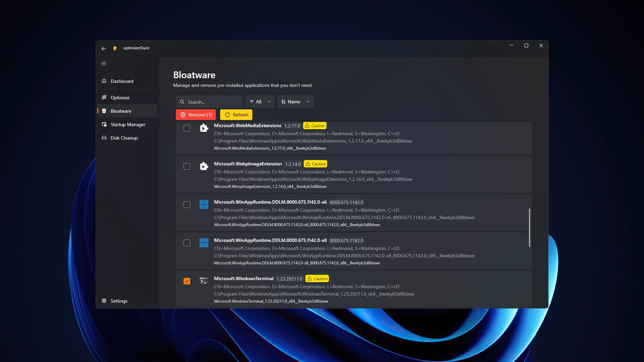Image resolution: width=644 pixels, height=362 pixels.
Task: Click the back arrow in title bar
Action: (104, 48)
